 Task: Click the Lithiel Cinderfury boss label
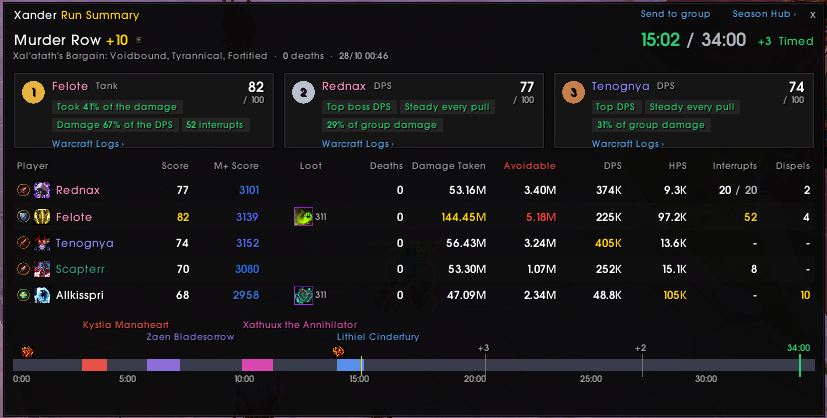tap(378, 337)
